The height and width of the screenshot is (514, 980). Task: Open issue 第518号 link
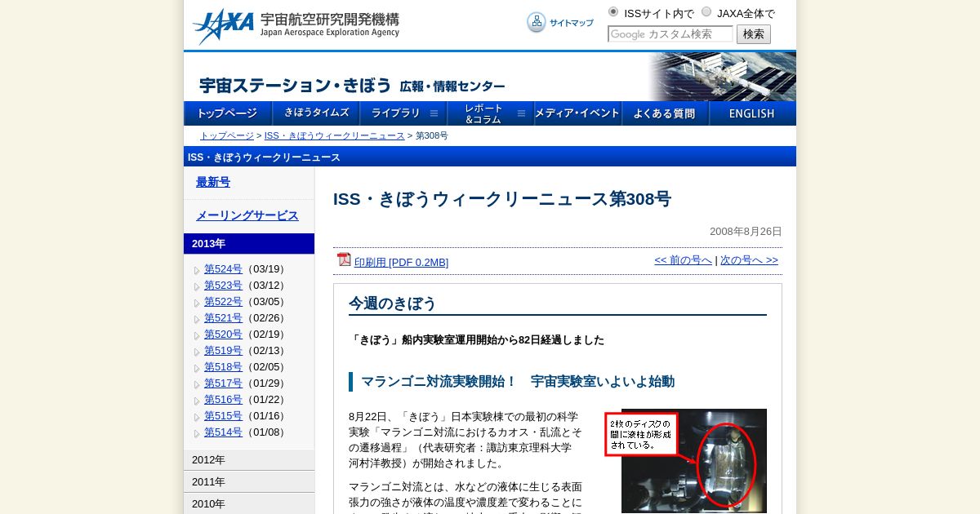223,367
